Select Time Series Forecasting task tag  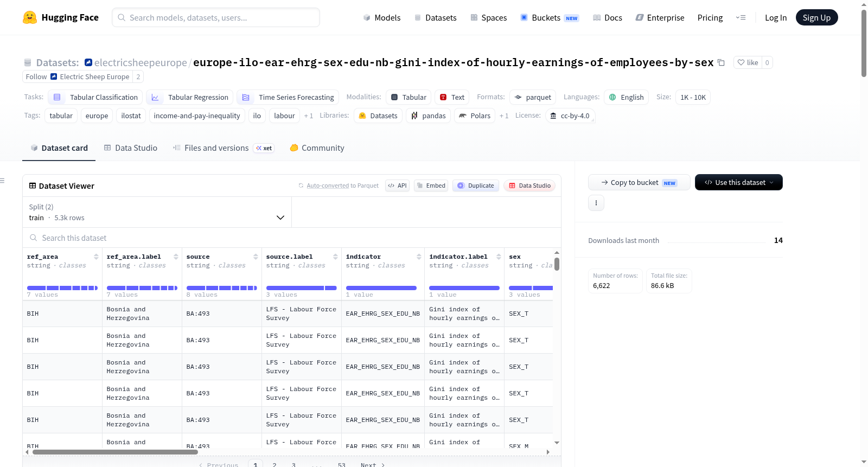pos(288,97)
